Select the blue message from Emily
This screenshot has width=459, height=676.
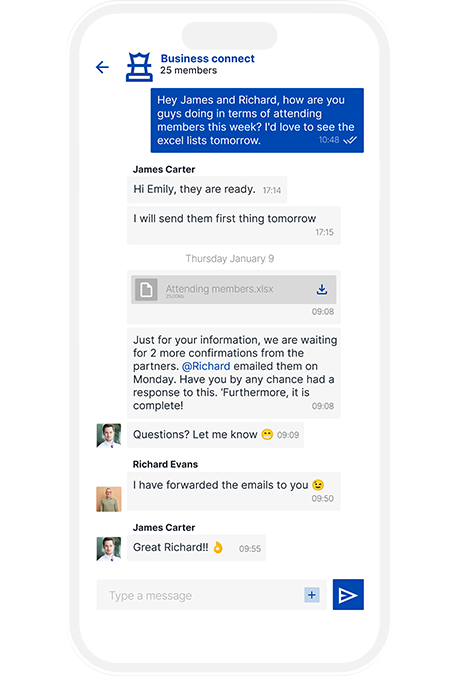click(257, 120)
